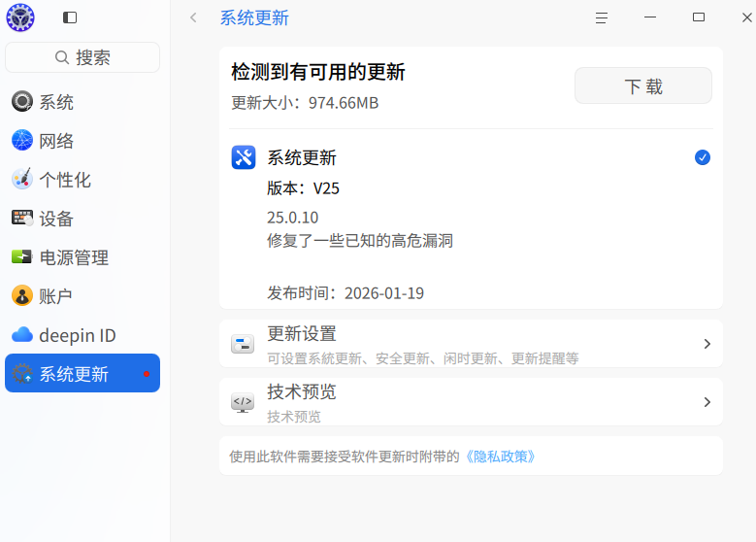Open the 技术预览 row title

click(x=302, y=391)
